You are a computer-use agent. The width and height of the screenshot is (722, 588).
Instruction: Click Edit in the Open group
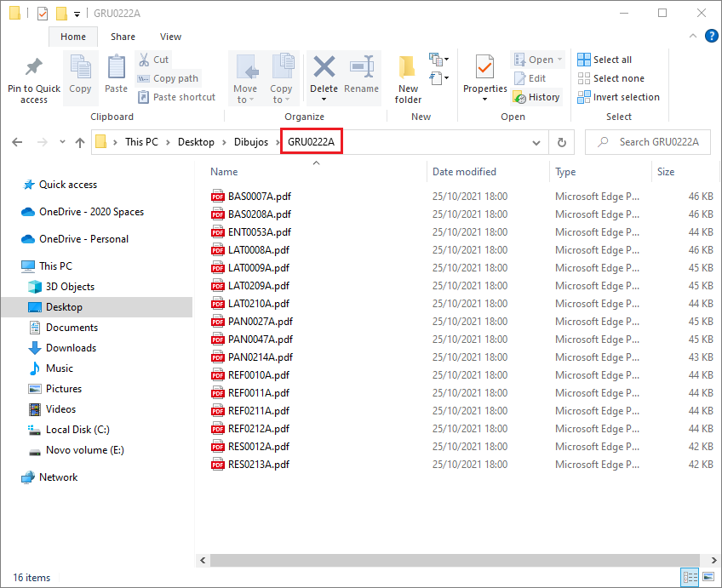[530, 78]
